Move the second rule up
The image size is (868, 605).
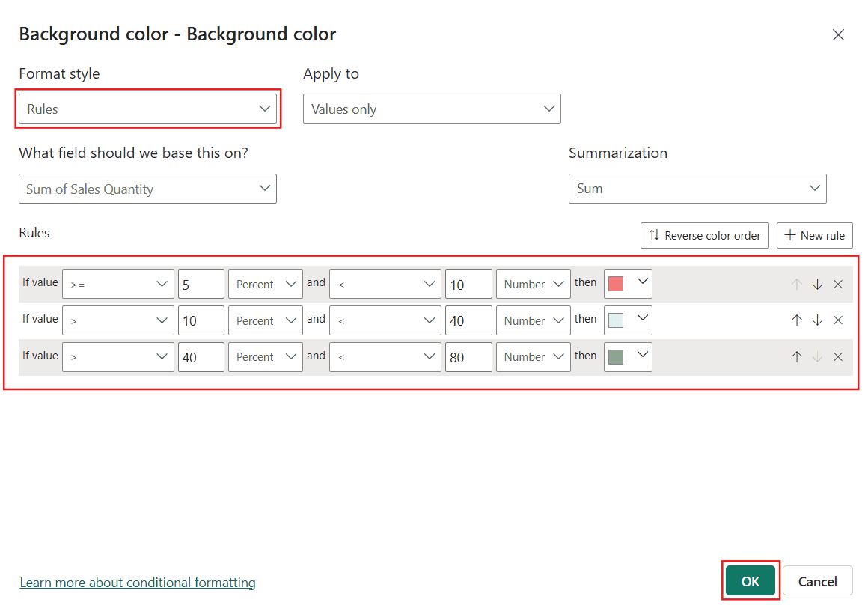click(797, 320)
